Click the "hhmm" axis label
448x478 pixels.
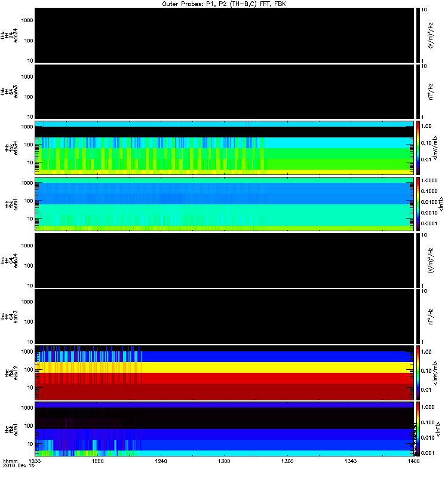[10, 461]
